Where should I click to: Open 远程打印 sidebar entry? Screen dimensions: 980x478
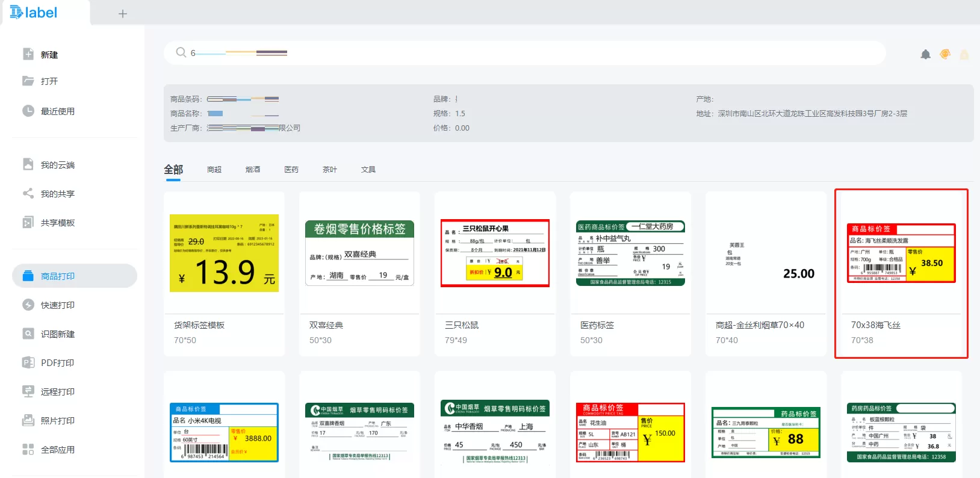(75, 391)
